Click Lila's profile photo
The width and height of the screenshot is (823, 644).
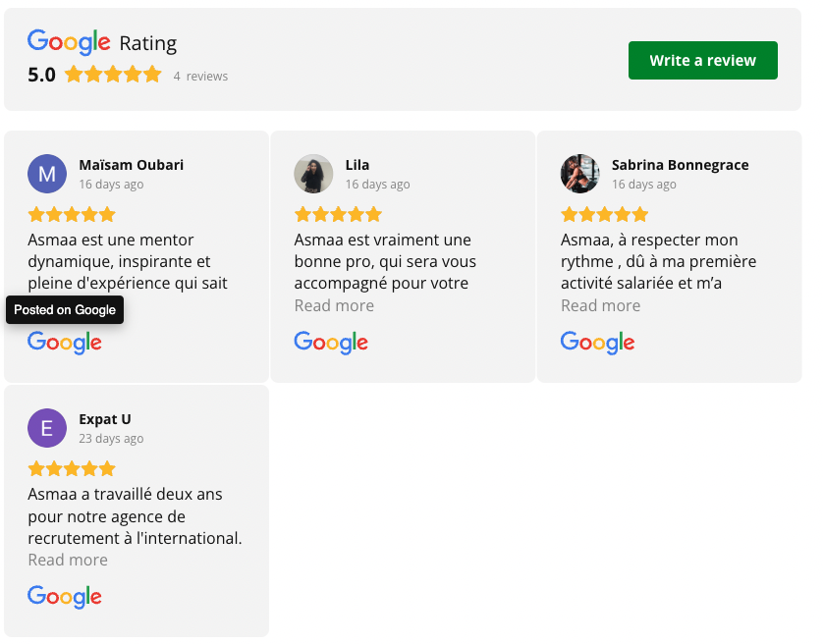coord(313,174)
